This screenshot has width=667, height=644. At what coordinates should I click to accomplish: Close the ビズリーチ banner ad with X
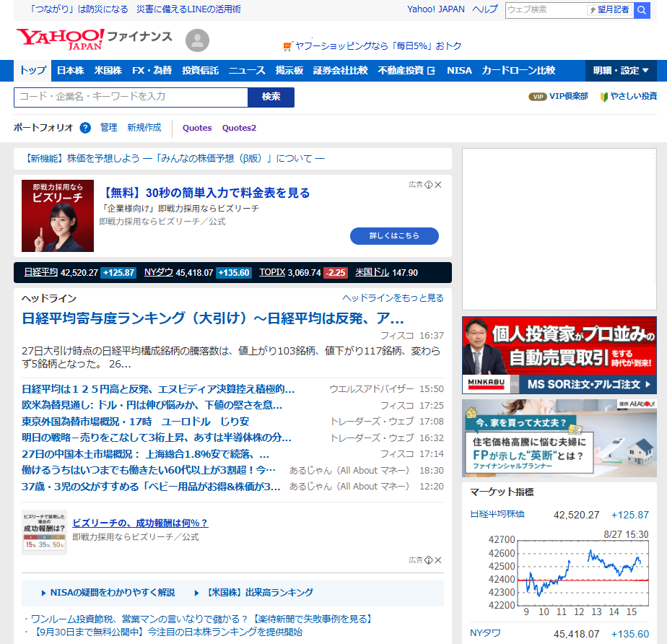pyautogui.click(x=438, y=185)
